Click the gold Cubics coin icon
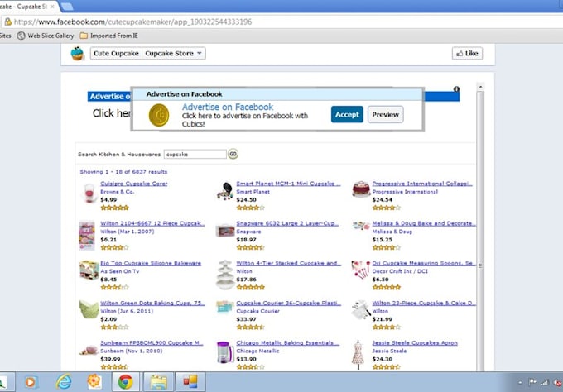Screen dimensions: 563x392 coord(159,115)
